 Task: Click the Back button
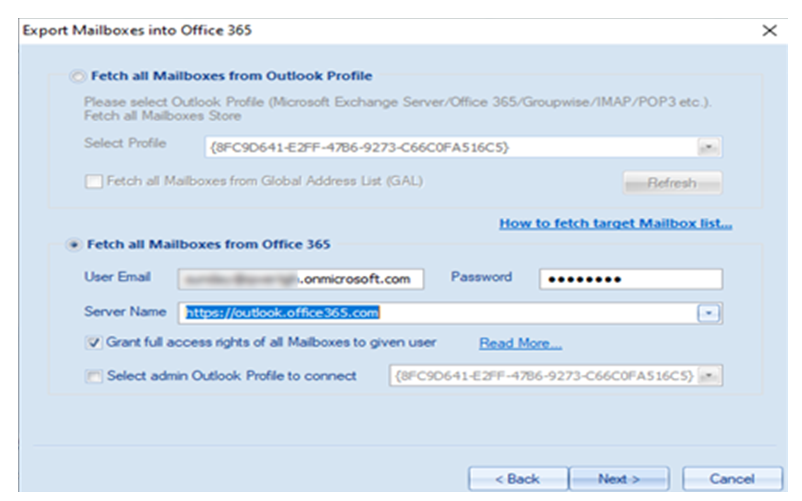(x=518, y=479)
